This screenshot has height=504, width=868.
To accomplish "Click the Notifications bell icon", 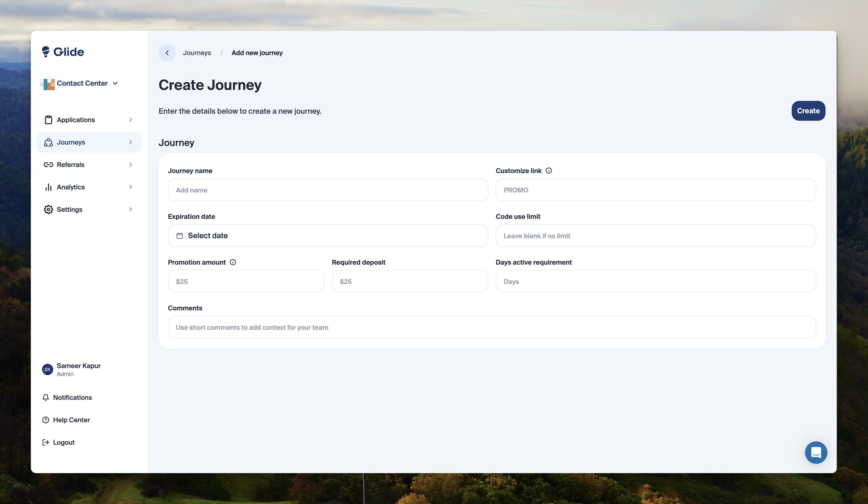I will [x=45, y=398].
